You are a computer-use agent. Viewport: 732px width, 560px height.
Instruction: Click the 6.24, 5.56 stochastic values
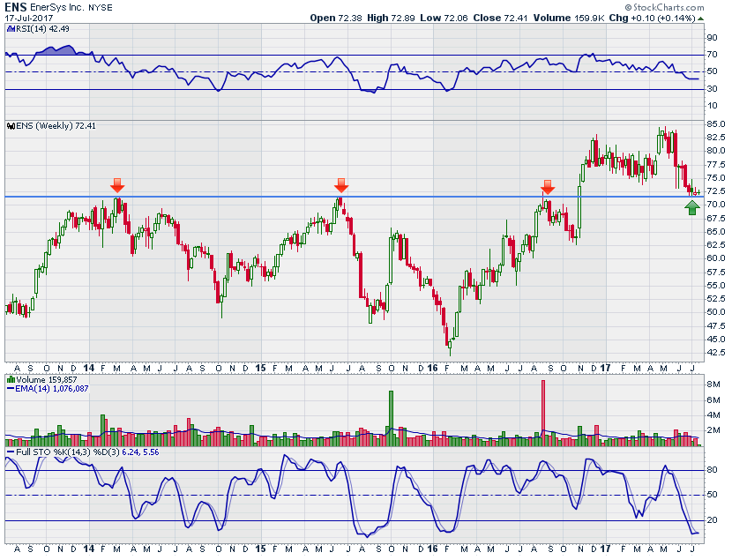(140, 452)
